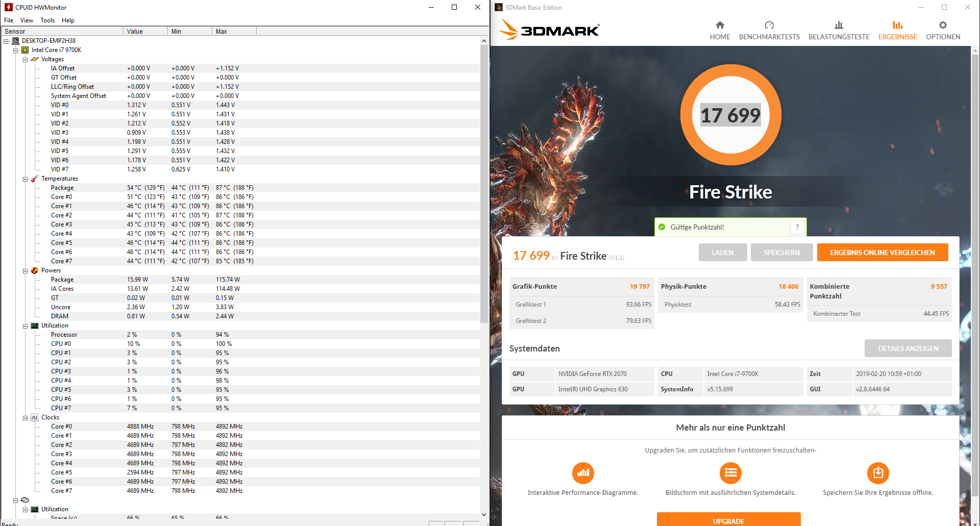Select the VID #3 voltage row
This screenshot has width=980, height=526.
(240, 133)
